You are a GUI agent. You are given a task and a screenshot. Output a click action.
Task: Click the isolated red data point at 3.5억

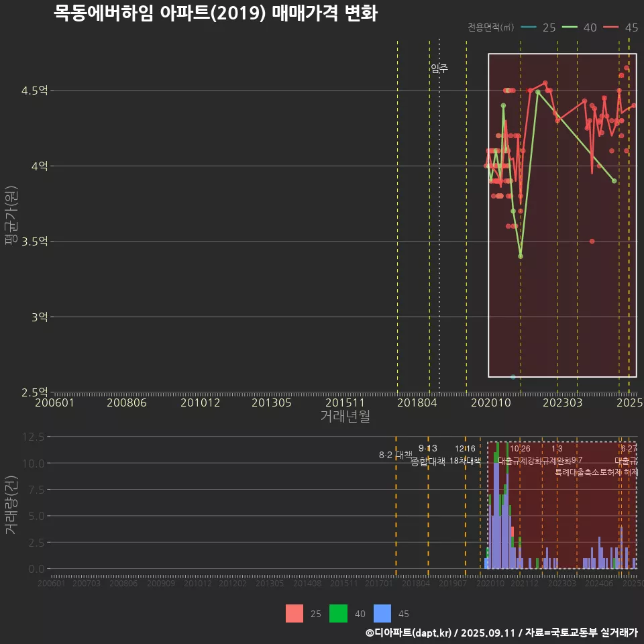point(592,241)
